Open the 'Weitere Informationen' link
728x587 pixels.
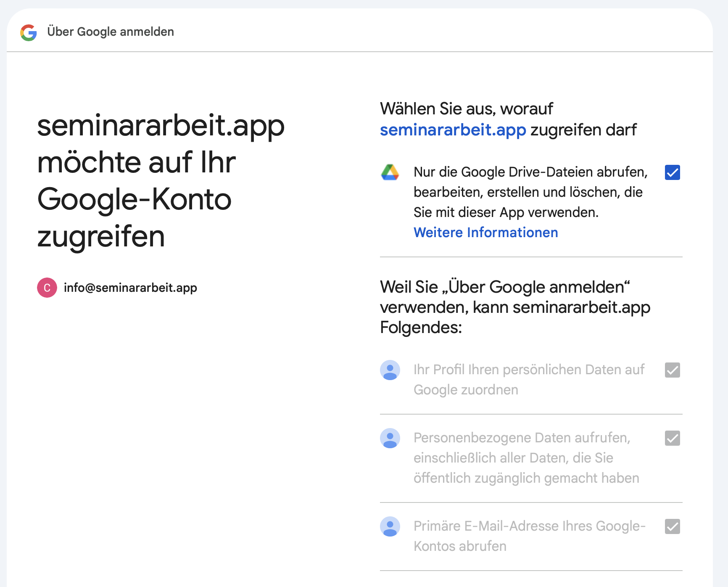486,233
